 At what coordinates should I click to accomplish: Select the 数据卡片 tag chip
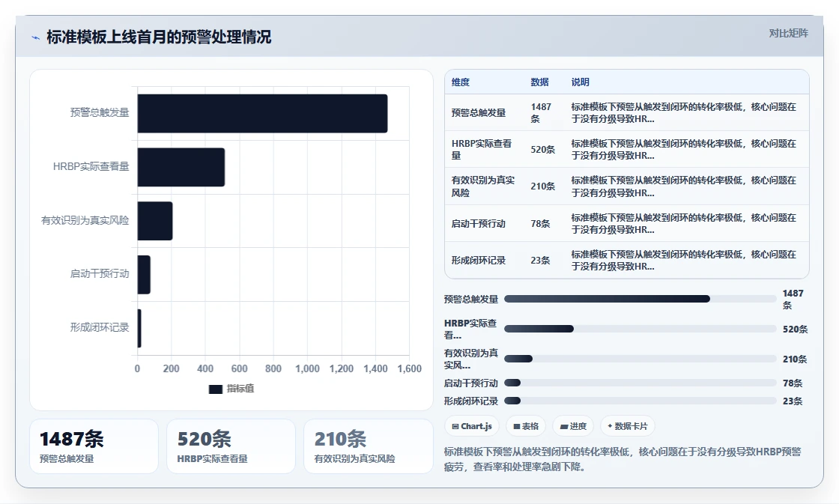628,426
